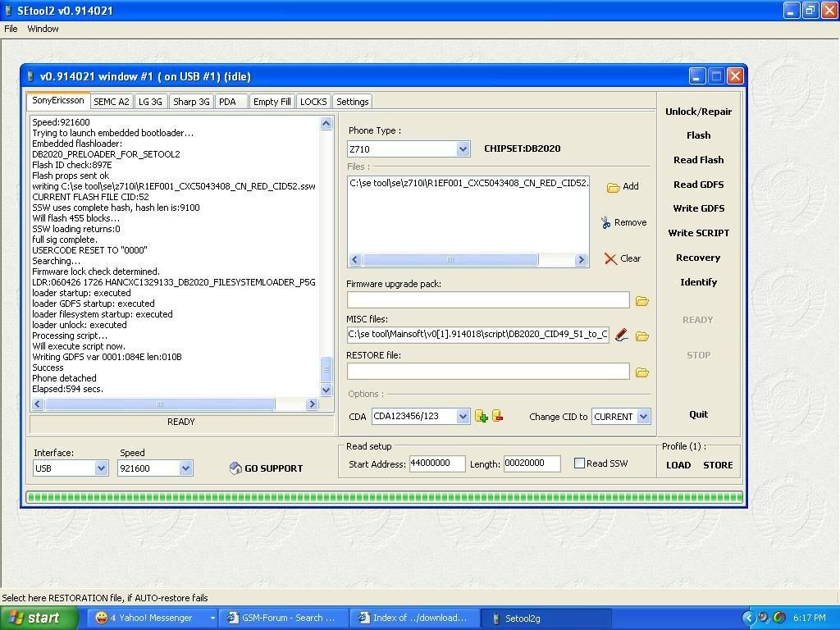Click Files list horizontal scrollbar left arrow
The image size is (840, 630).
click(x=354, y=260)
